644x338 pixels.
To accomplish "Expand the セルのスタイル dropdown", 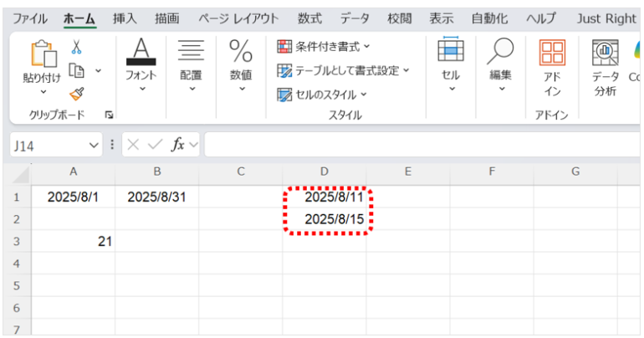I will 364,95.
